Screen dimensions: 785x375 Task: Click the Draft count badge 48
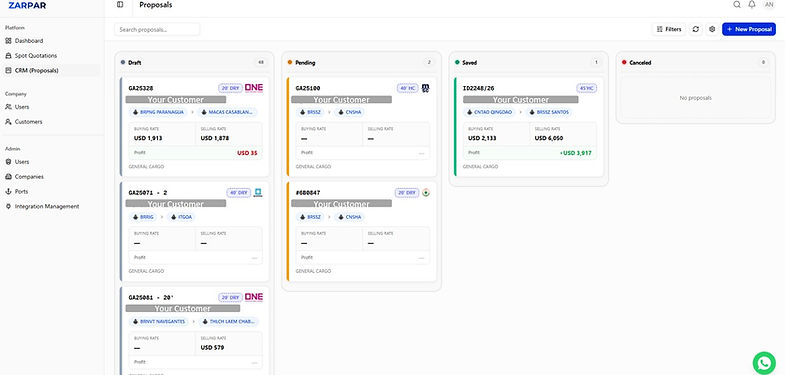pyautogui.click(x=261, y=63)
